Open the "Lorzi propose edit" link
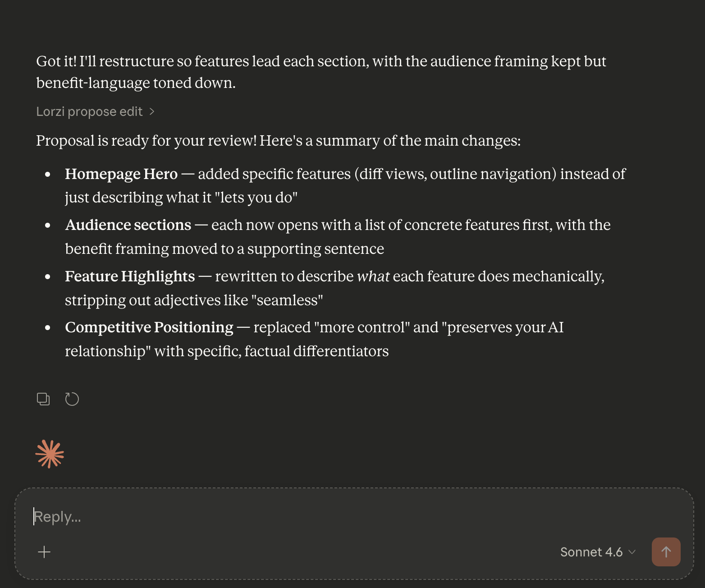Viewport: 705px width, 588px height. 88,111
